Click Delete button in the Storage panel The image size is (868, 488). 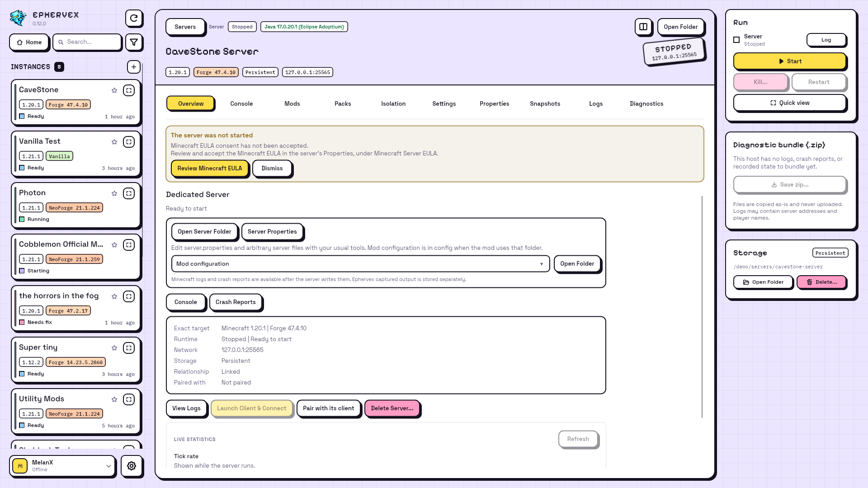pyautogui.click(x=821, y=282)
